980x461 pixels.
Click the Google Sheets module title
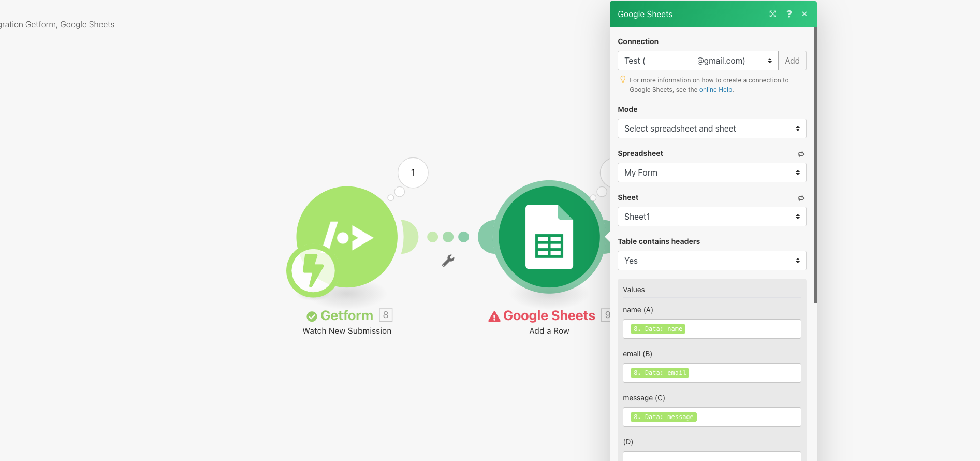[549, 315]
